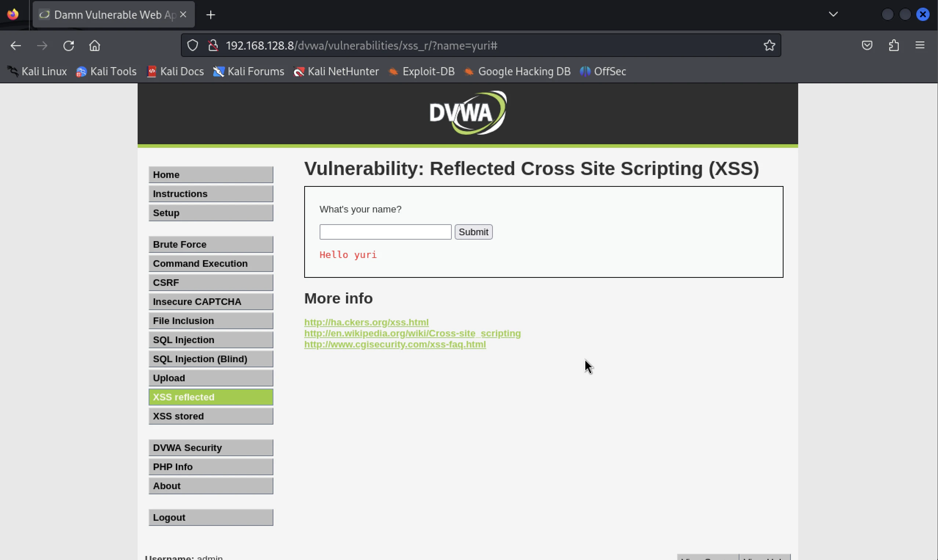Click the name text input field
Image resolution: width=938 pixels, height=560 pixels.
click(x=385, y=232)
